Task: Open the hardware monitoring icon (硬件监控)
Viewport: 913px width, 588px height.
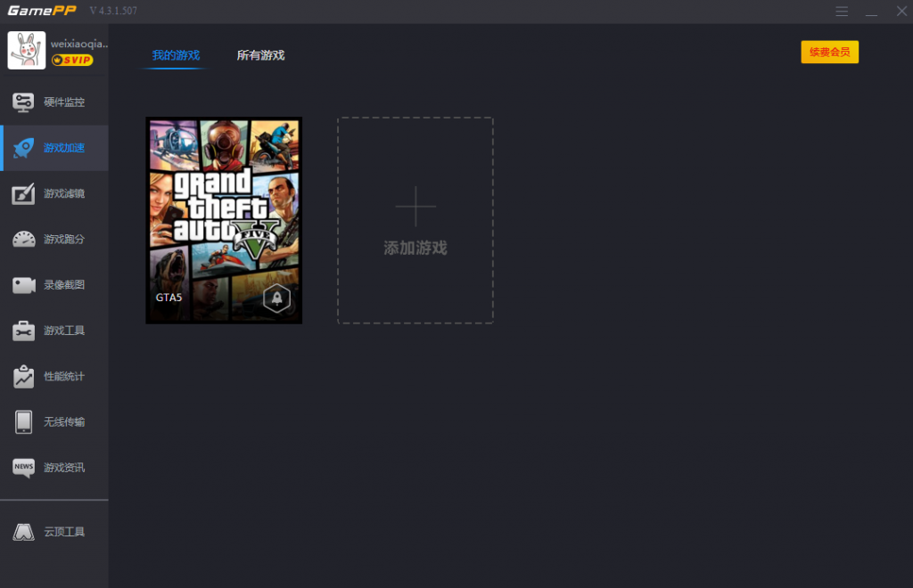Action: click(x=23, y=102)
